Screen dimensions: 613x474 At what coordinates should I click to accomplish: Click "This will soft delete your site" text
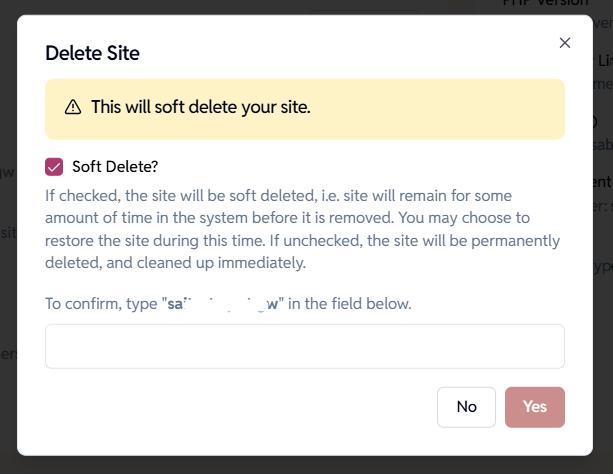click(200, 107)
